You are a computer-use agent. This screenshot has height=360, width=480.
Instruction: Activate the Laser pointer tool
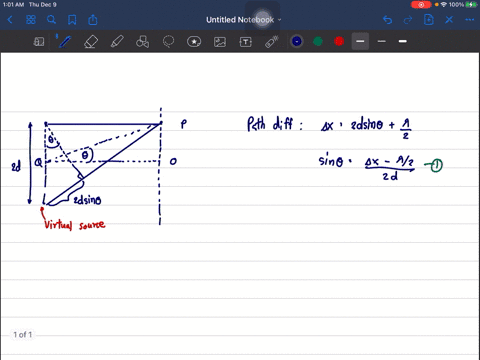point(272,42)
